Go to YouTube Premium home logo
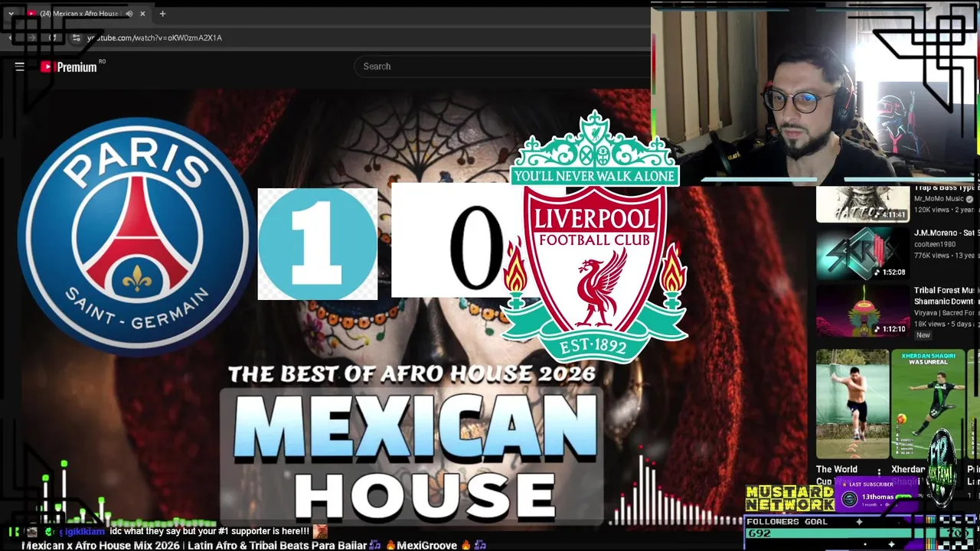This screenshot has height=551, width=980. [69, 67]
